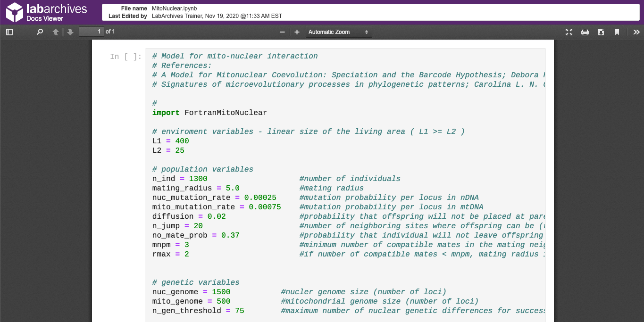Go to the previous page
Viewport: 644px width, 322px height.
(55, 32)
